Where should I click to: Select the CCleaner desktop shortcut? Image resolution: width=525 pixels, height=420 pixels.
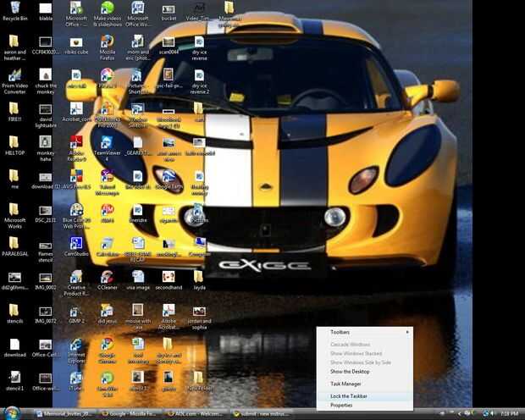108,280
